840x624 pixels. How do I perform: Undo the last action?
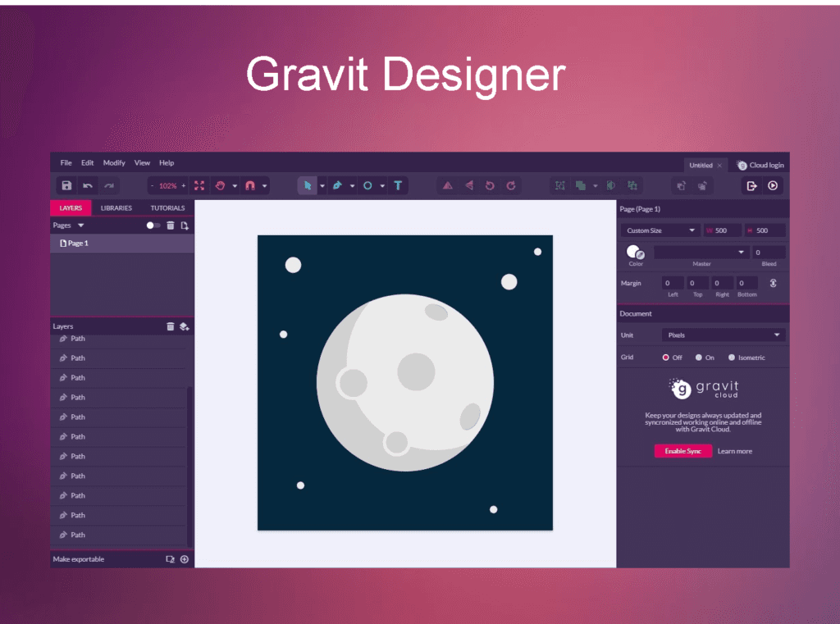87,186
